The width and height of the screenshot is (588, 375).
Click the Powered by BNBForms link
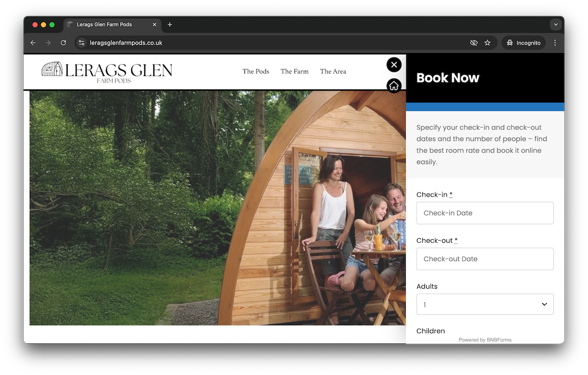(485, 340)
